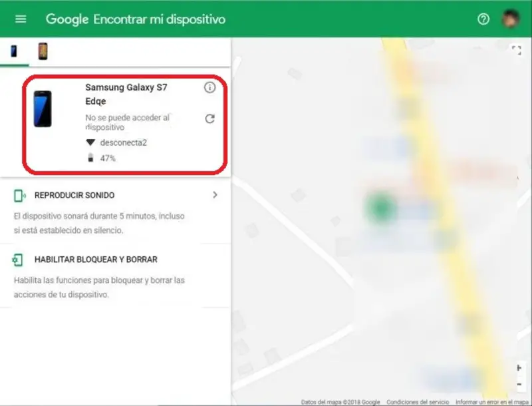Switch to the second orange phone device tab

click(43, 51)
